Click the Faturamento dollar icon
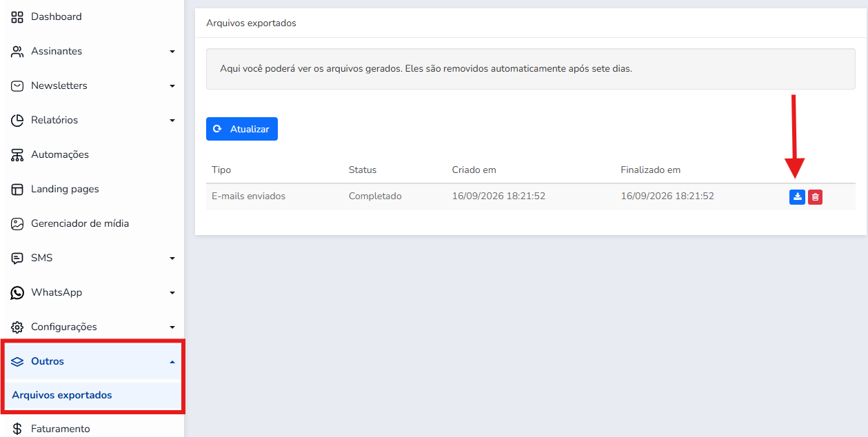Image resolution: width=868 pixels, height=437 pixels. coord(17,429)
